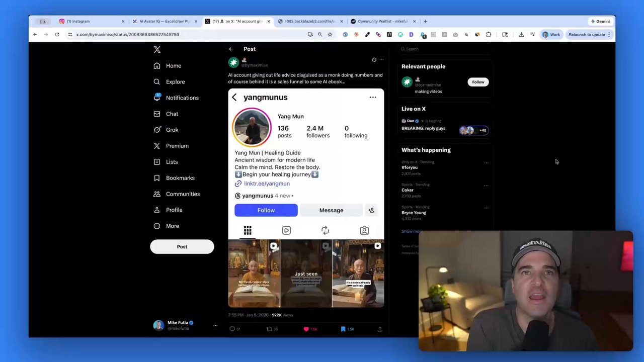Click the browser back arrow
This screenshot has width=644, height=362.
[x=35, y=35]
